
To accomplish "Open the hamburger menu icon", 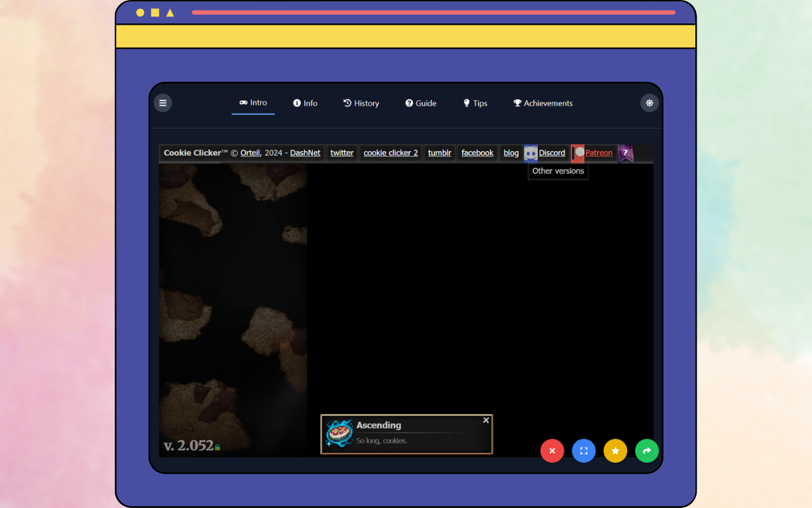I will point(162,102).
